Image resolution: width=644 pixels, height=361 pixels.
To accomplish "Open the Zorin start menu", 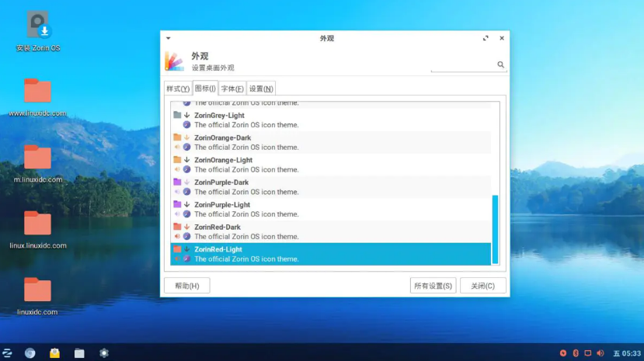I will coord(7,353).
